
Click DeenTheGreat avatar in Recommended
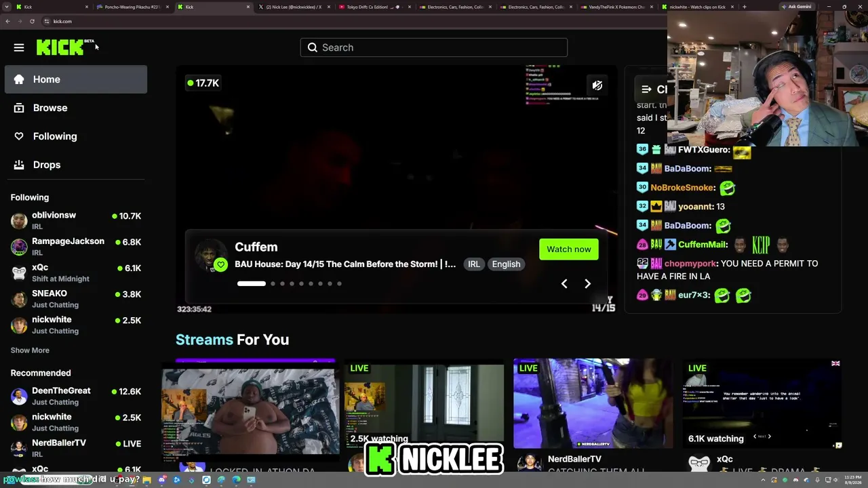point(19,396)
